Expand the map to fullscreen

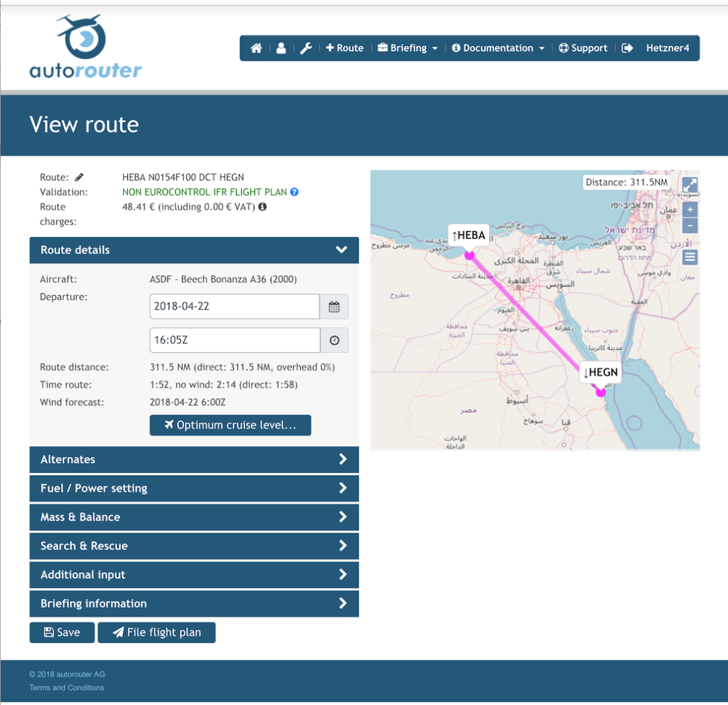click(689, 184)
